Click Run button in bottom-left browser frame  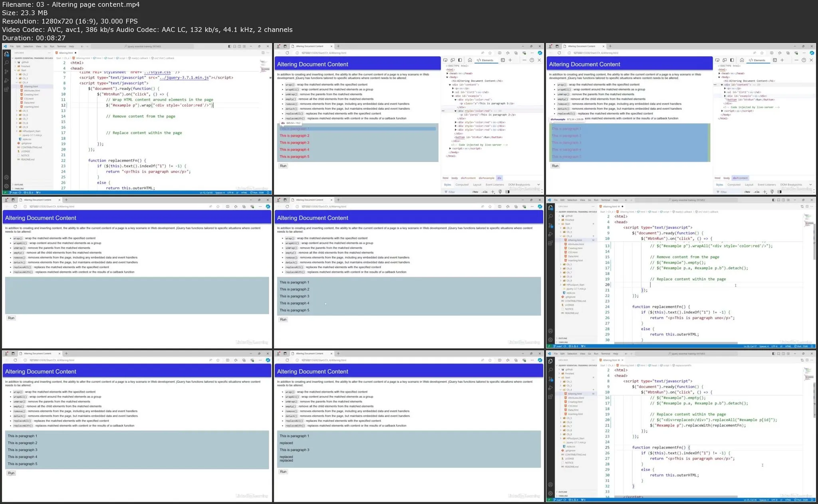click(11, 473)
